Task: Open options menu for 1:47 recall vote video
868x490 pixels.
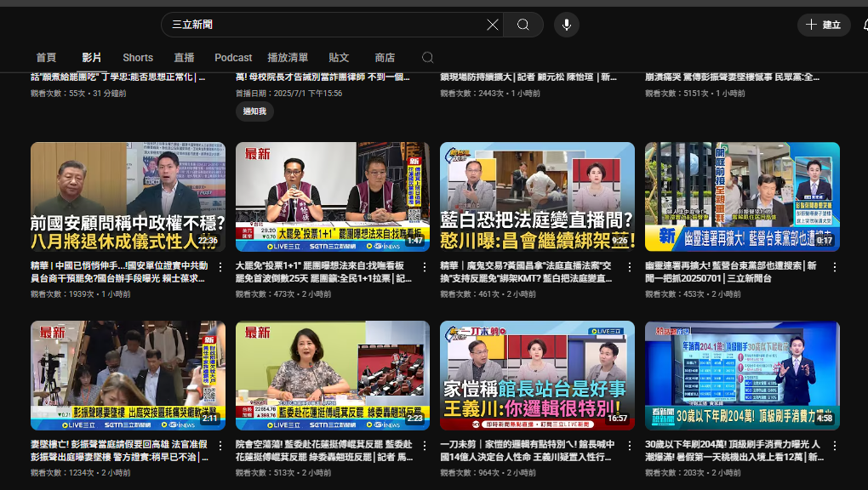Action: click(x=425, y=267)
